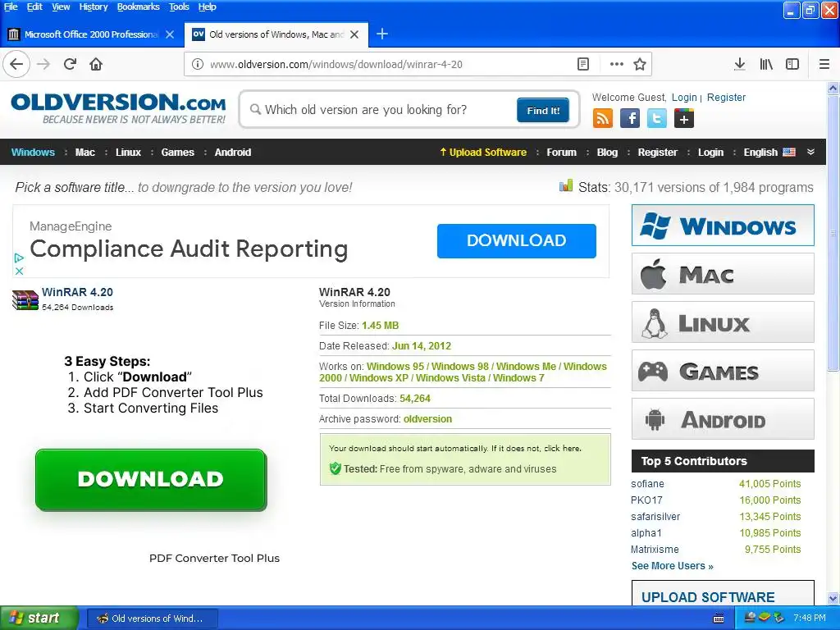Click the green shield Tested icon

336,468
